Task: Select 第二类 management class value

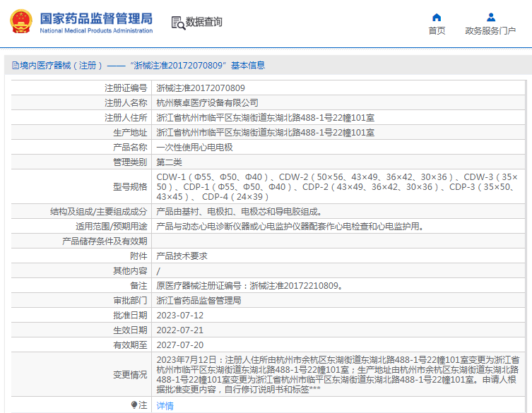Action: pyautogui.click(x=169, y=162)
